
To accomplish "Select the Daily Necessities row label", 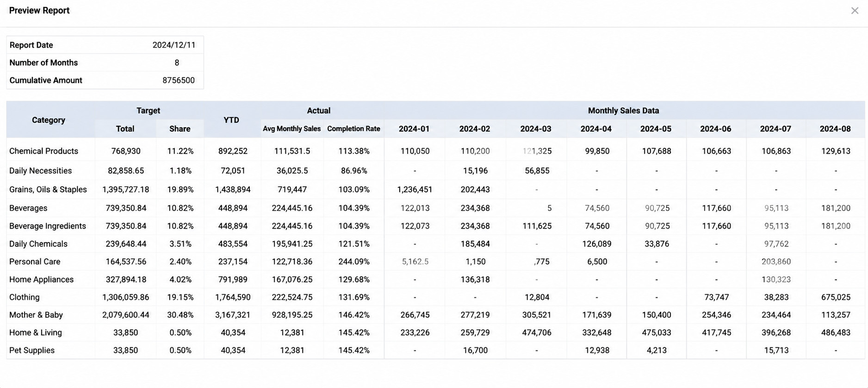I will coord(40,170).
